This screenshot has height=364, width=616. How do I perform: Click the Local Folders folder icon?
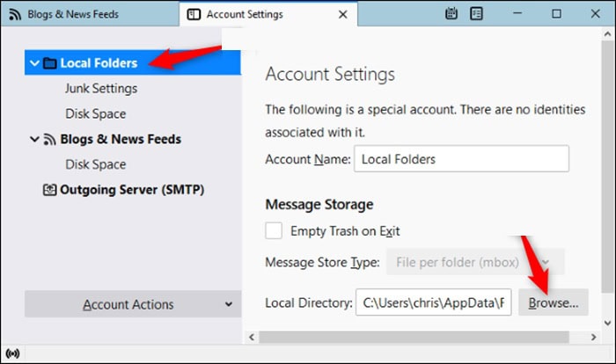click(50, 63)
